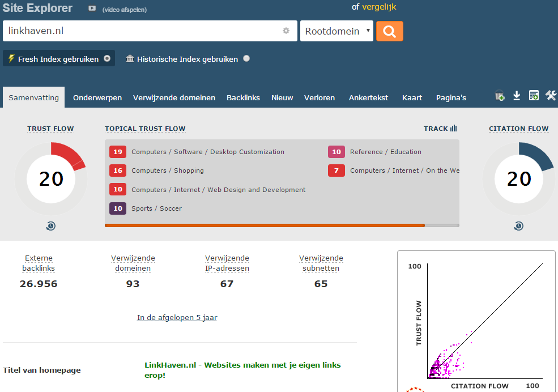
Task: Click the referring subnets count 65
Action: tap(321, 284)
